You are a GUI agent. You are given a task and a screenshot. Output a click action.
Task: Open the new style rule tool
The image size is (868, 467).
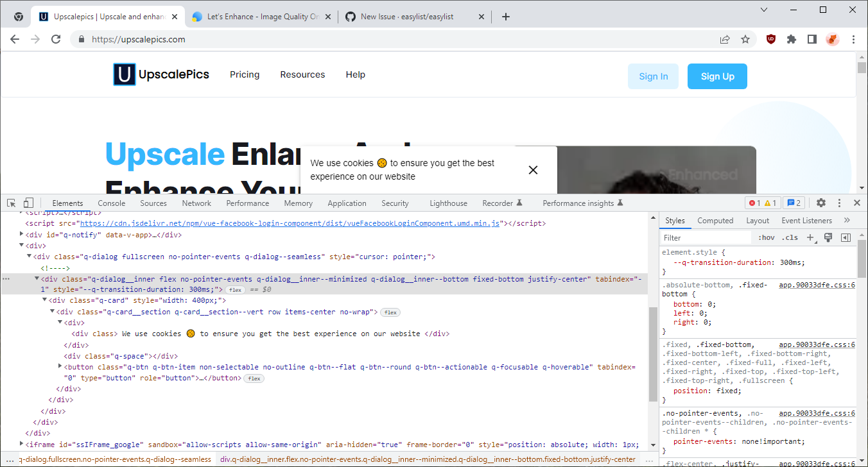tap(810, 237)
